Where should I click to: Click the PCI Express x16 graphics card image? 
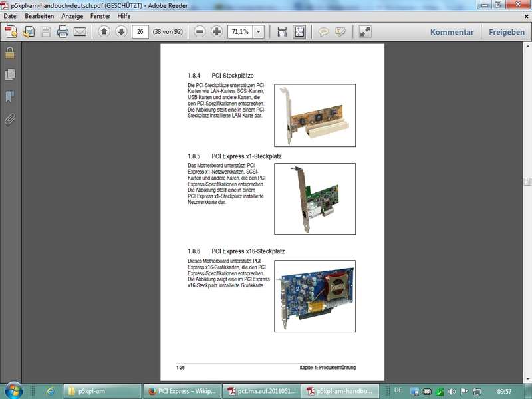315,296
